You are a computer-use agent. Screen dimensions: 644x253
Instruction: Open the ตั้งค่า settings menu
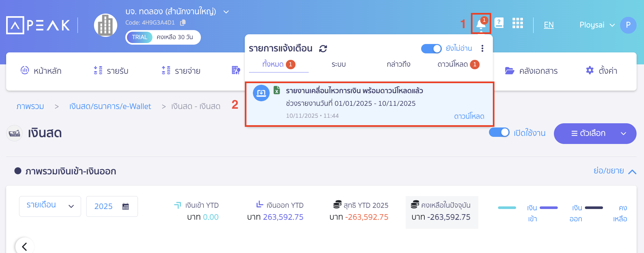coord(601,71)
